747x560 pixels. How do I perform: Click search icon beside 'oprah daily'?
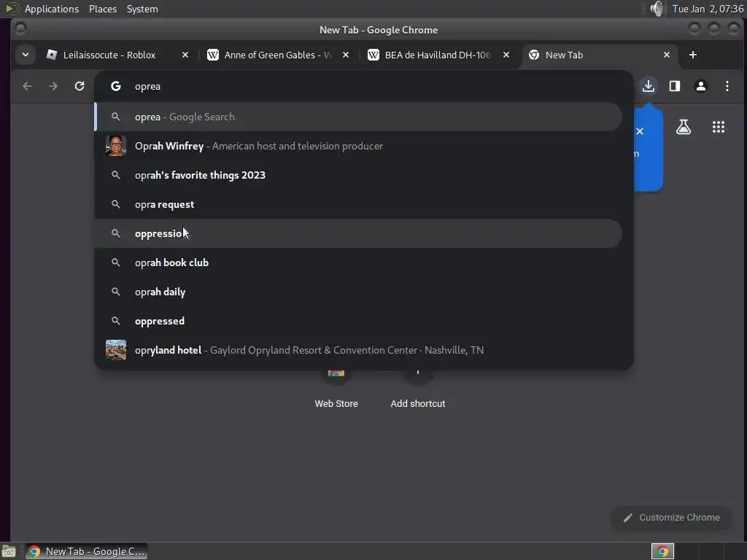pyautogui.click(x=116, y=292)
